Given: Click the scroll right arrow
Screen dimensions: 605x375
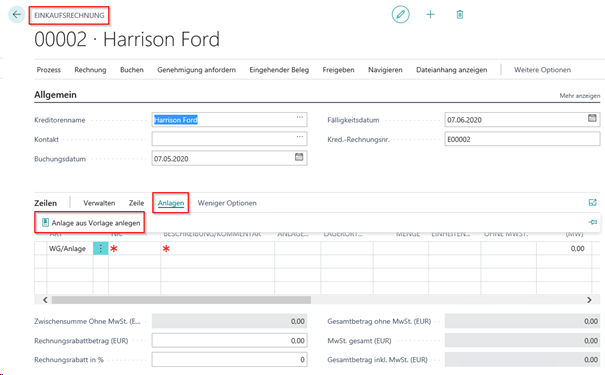Looking at the screenshot, I should 589,300.
